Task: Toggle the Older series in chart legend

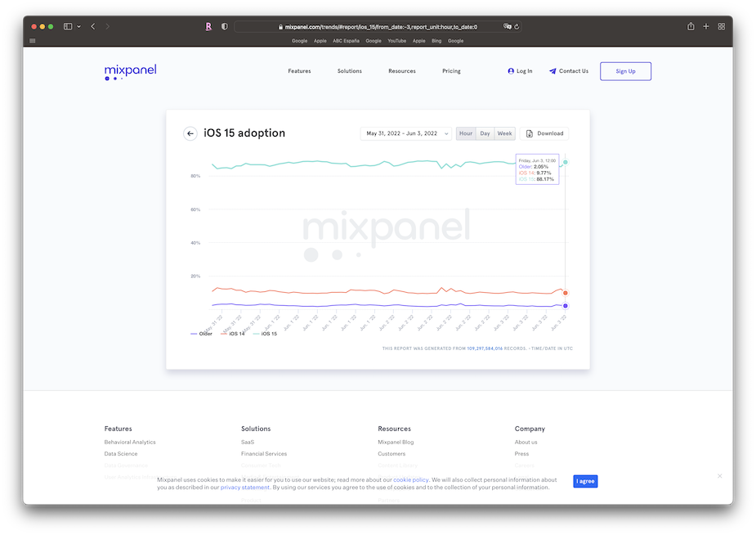Action: [202, 334]
